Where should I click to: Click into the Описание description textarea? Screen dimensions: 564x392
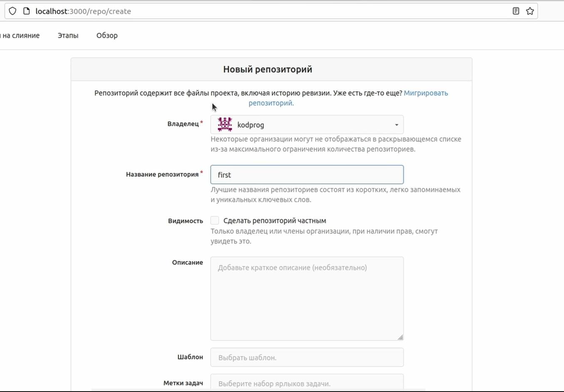tap(307, 299)
